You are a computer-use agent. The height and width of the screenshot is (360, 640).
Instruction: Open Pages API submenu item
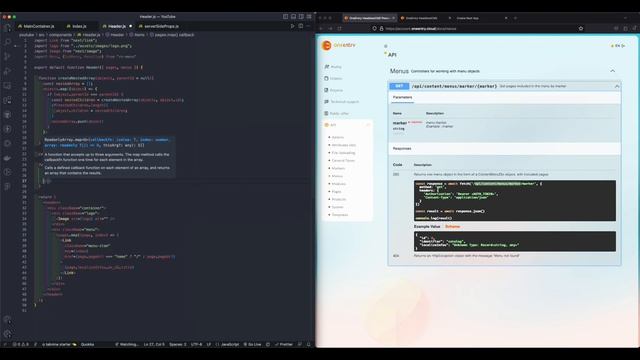click(336, 191)
